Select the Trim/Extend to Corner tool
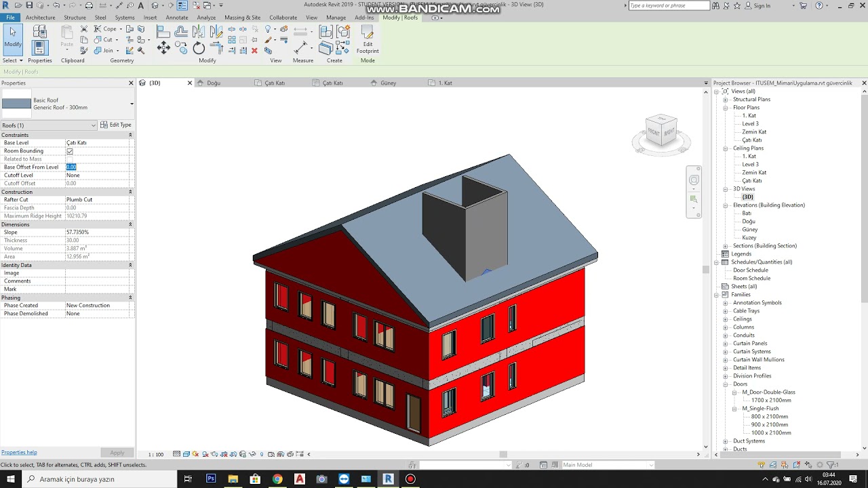Screen dimensions: 868x488 [x=216, y=48]
